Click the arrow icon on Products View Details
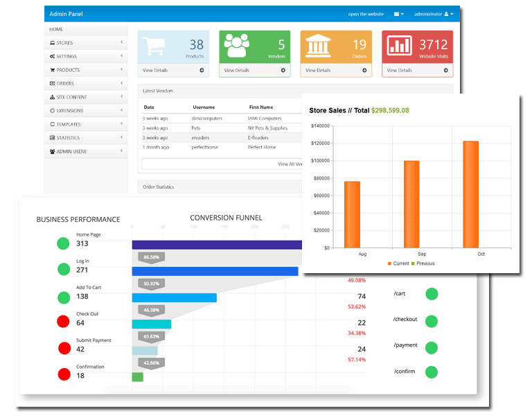Screen dimensions: 532x416 [x=202, y=70]
